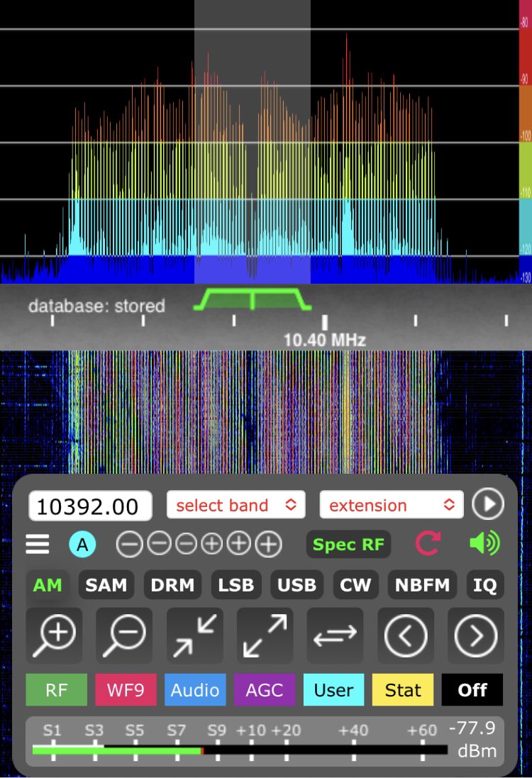Open the select band dropdown
Viewport: 532px width, 778px height.
(235, 505)
